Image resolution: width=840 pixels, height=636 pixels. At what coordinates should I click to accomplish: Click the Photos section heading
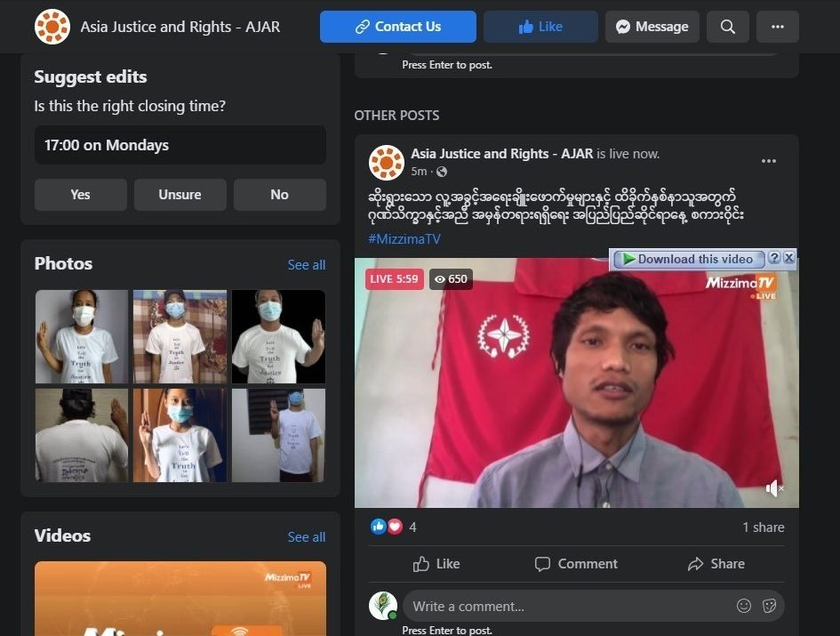tap(63, 264)
